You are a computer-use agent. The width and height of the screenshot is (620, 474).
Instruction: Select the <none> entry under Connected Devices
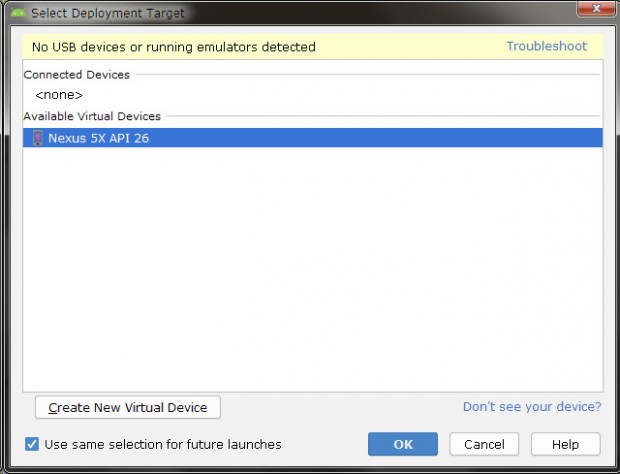coord(59,95)
